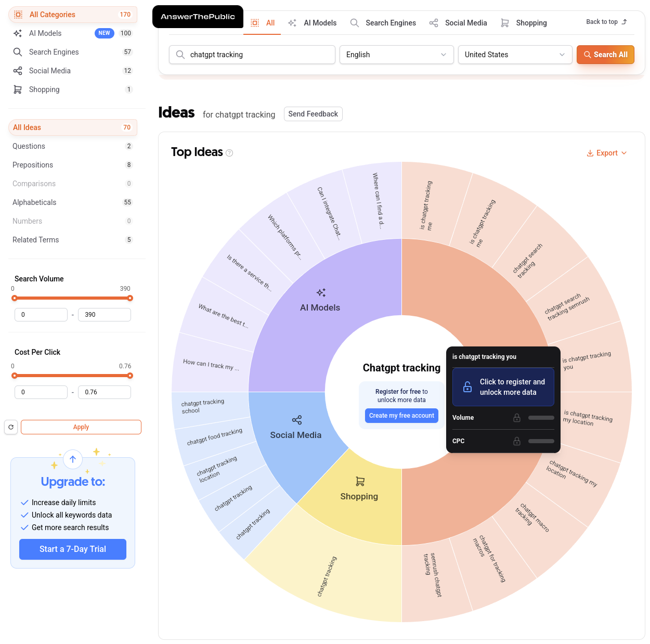This screenshot has height=644, width=650.
Task: Open the United States country dropdown
Action: pos(514,55)
